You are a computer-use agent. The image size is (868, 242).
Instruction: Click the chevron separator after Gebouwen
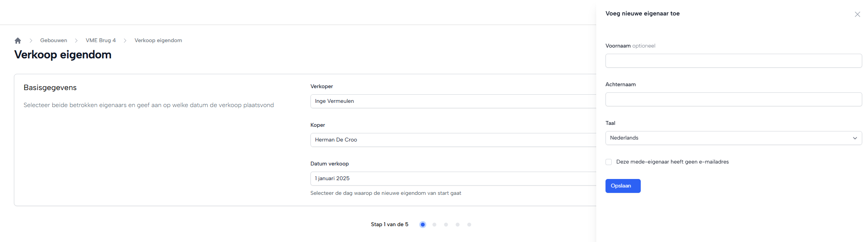pyautogui.click(x=76, y=41)
